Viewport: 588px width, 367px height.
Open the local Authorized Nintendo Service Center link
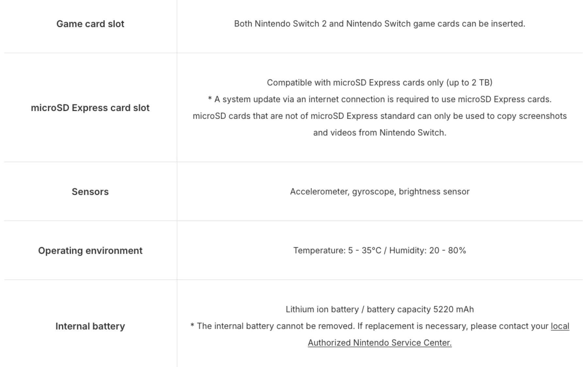(380, 343)
